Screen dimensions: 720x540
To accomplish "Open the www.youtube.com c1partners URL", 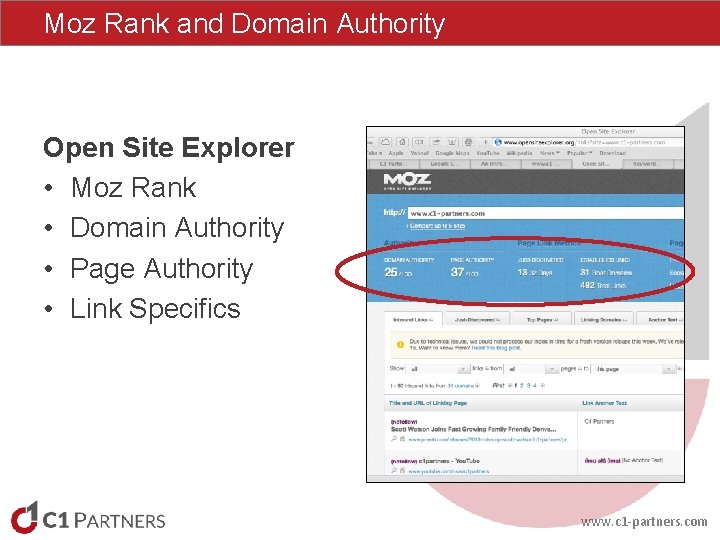I will coord(449,471).
